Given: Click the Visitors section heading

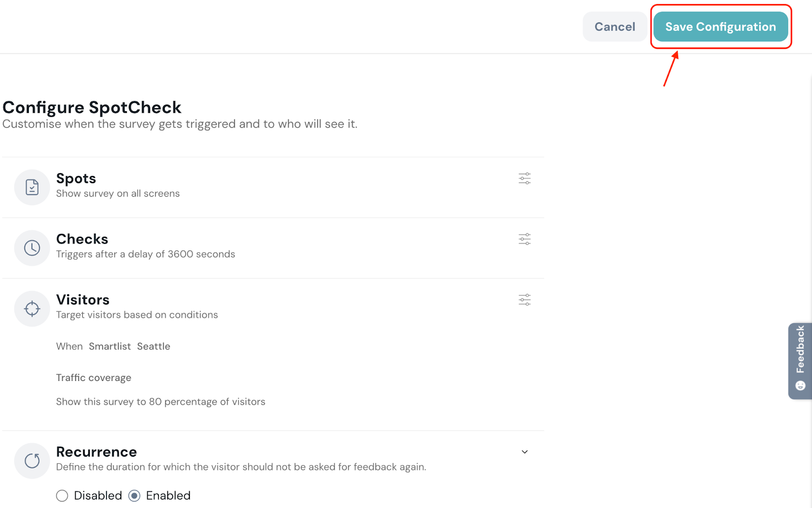Looking at the screenshot, I should pos(83,300).
